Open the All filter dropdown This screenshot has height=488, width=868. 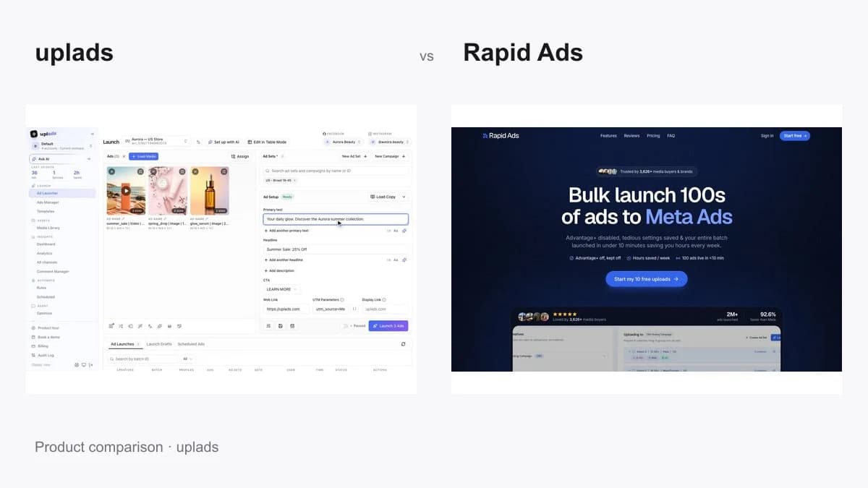pyautogui.click(x=187, y=359)
